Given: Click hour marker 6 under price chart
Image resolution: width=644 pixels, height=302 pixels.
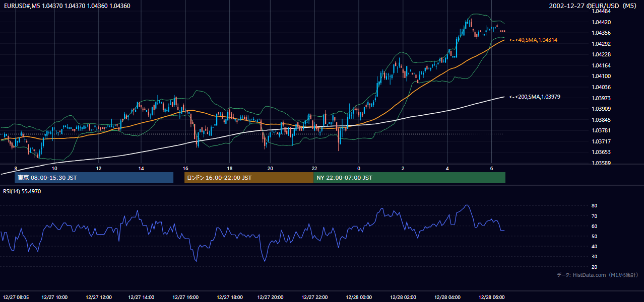Looking at the screenshot, I should [492, 168].
